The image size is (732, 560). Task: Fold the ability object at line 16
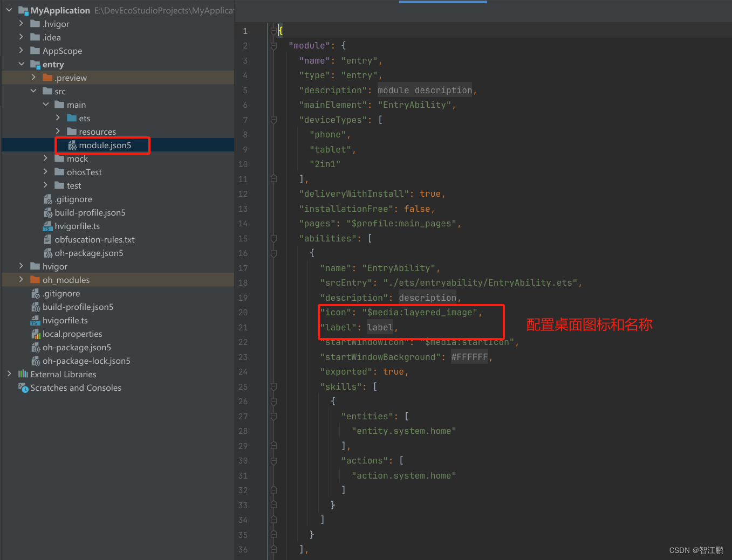[273, 253]
